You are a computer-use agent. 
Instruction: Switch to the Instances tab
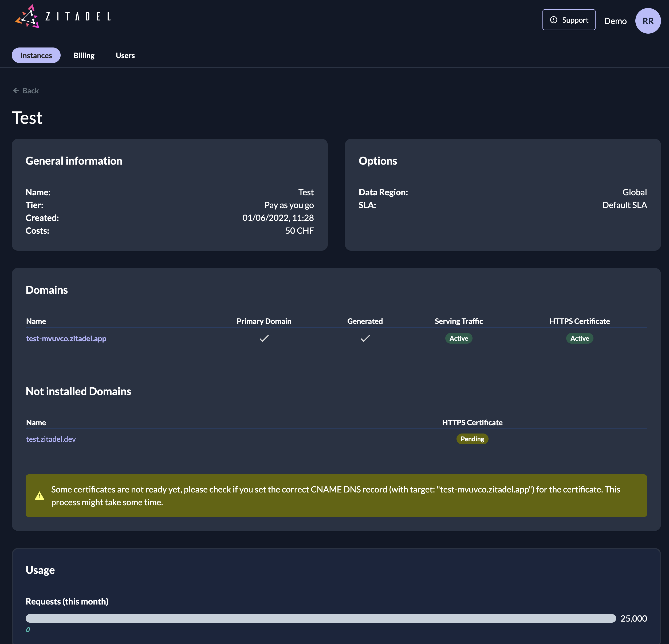coord(36,55)
